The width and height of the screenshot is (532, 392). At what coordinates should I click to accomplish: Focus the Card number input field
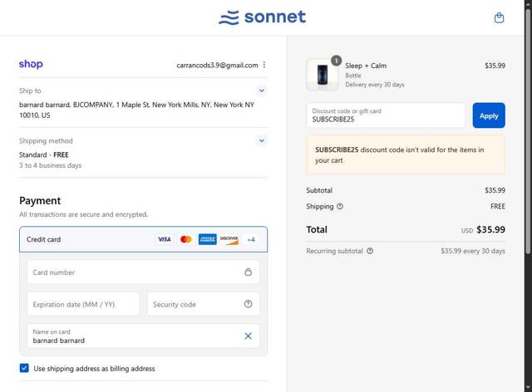coord(143,272)
